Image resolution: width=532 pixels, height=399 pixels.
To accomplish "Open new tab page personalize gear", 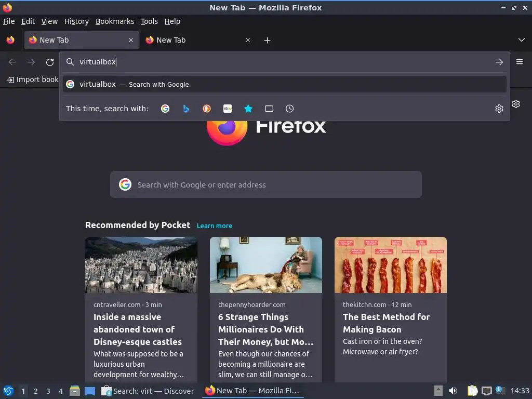I will tap(516, 104).
